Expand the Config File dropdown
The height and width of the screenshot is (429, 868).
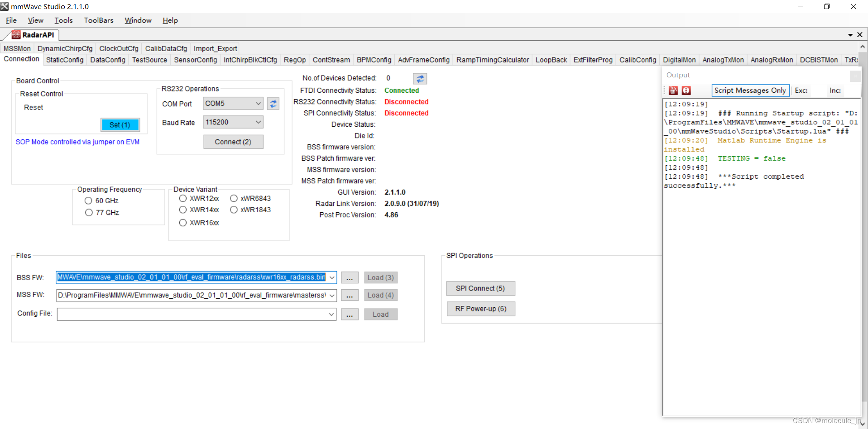pyautogui.click(x=331, y=315)
